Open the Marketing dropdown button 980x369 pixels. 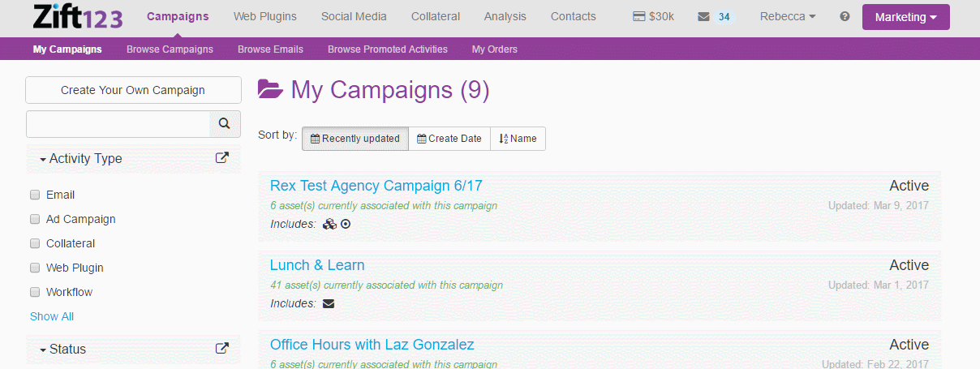click(x=905, y=17)
